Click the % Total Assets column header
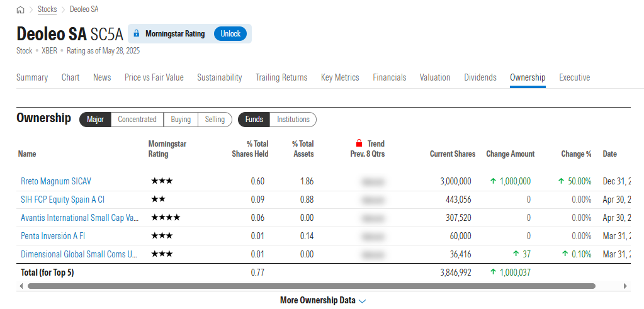Screen dimensions: 644x309 pyautogui.click(x=303, y=149)
